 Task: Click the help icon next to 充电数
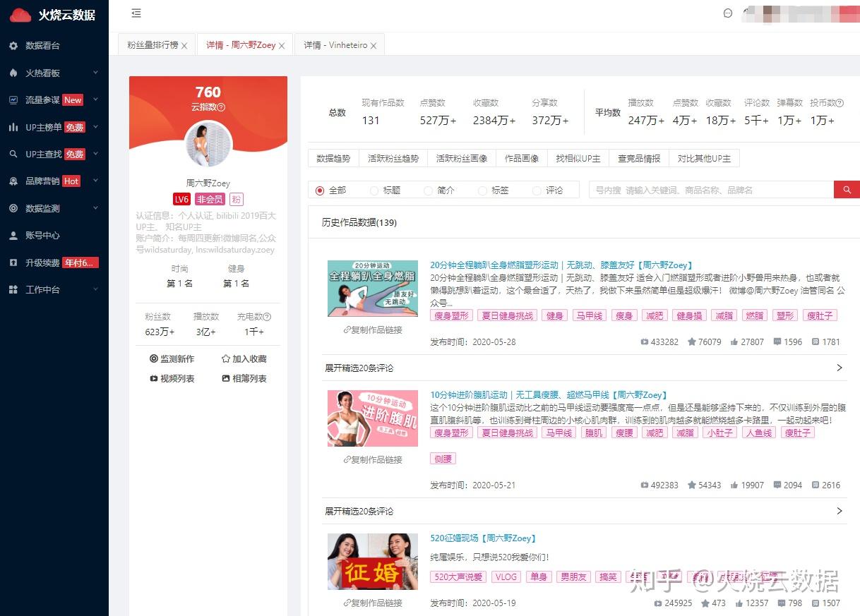267,317
